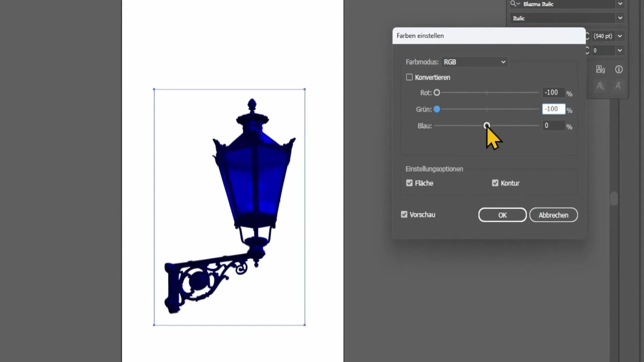Click the snap to glyph 'Ag' icon
644x362 pixels.
click(x=600, y=69)
